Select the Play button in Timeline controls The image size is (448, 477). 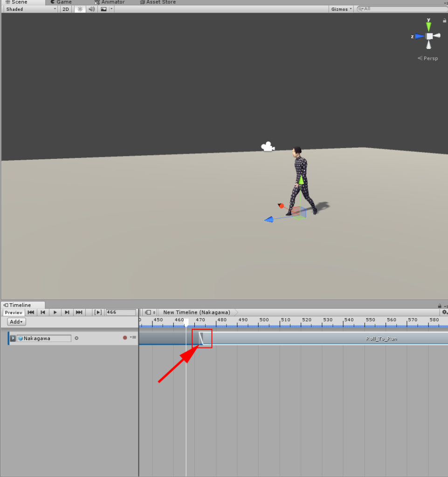point(55,312)
